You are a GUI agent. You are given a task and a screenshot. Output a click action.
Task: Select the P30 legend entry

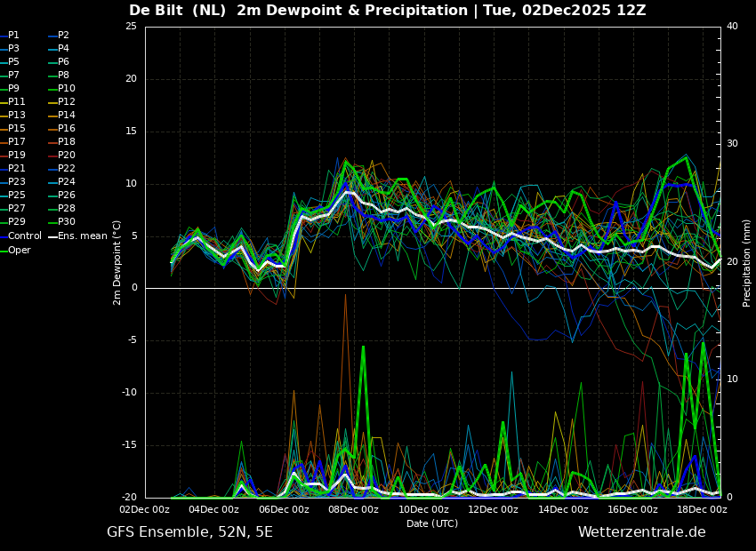point(66,222)
